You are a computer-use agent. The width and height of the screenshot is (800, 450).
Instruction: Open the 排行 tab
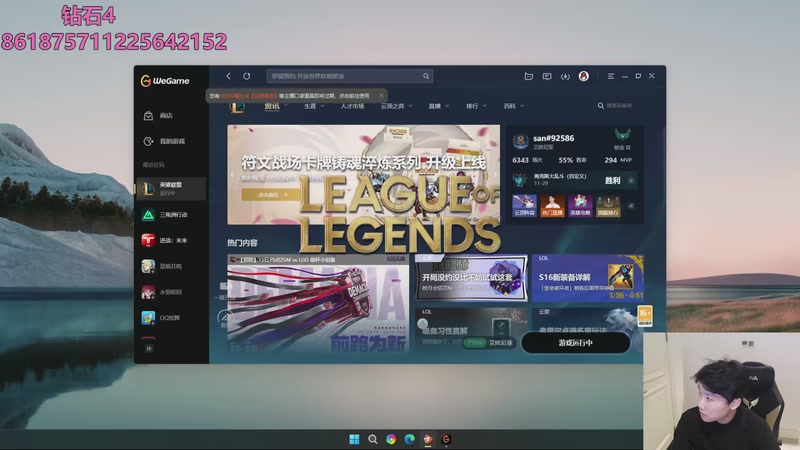tap(472, 106)
